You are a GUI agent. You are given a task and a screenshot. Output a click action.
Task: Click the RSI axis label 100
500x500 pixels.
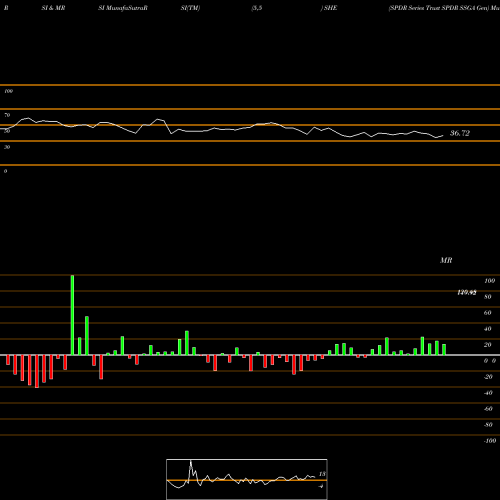8,91
